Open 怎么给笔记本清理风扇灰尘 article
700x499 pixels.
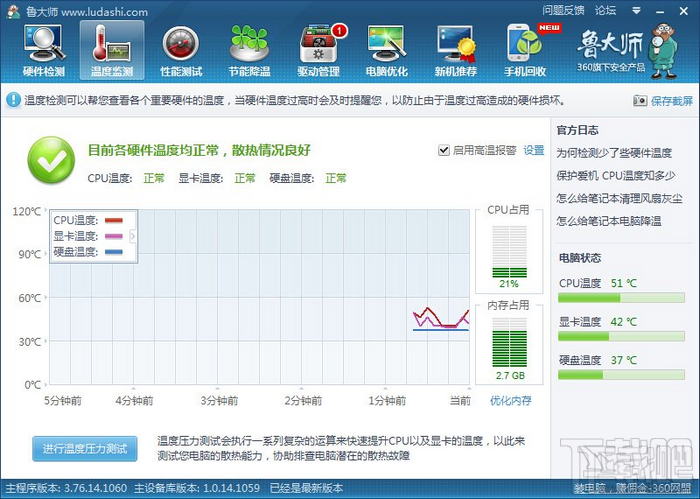click(619, 198)
